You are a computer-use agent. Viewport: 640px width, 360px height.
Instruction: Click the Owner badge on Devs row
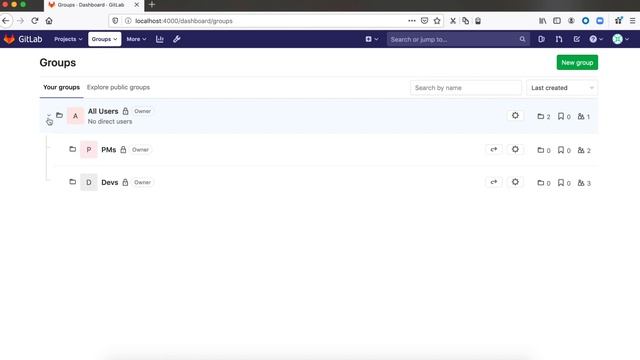click(142, 182)
